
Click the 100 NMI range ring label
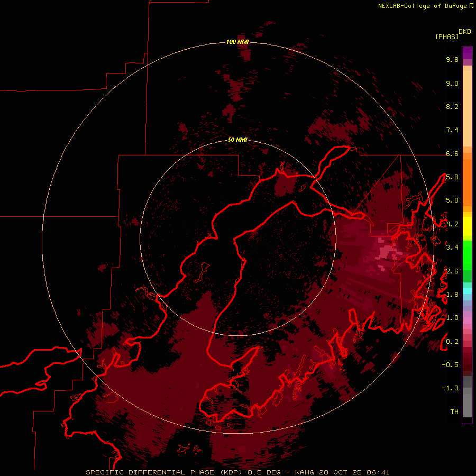pos(237,42)
